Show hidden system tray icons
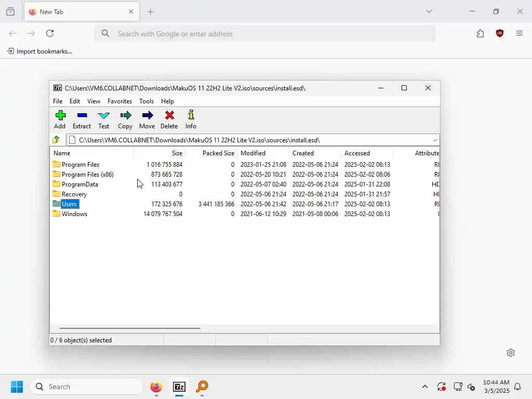 click(425, 387)
